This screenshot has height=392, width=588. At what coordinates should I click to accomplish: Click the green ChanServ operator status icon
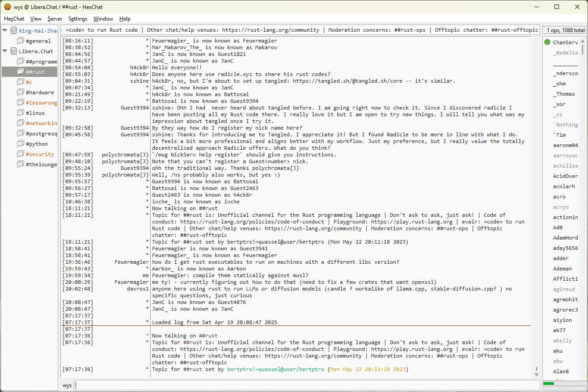tap(547, 42)
